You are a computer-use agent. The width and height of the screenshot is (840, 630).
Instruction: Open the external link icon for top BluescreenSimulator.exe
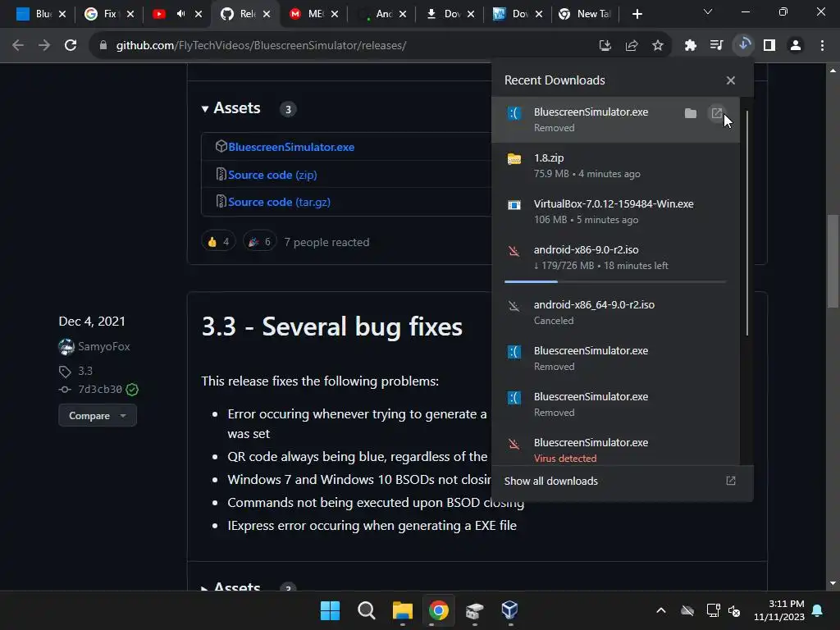716,113
